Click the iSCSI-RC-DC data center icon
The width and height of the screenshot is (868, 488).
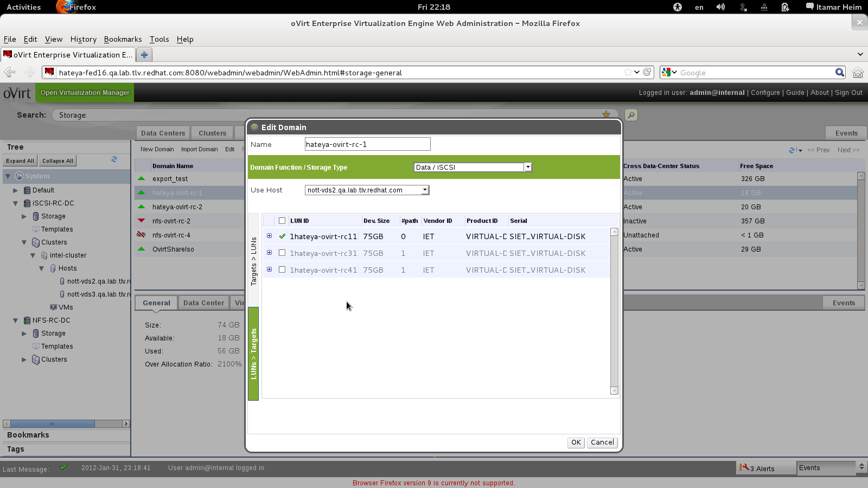pyautogui.click(x=27, y=203)
